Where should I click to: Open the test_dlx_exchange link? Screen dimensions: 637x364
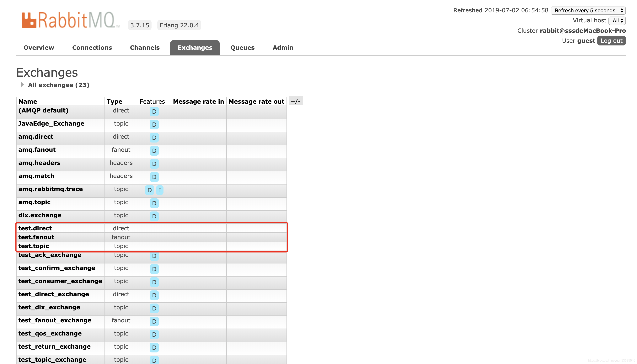(49, 307)
